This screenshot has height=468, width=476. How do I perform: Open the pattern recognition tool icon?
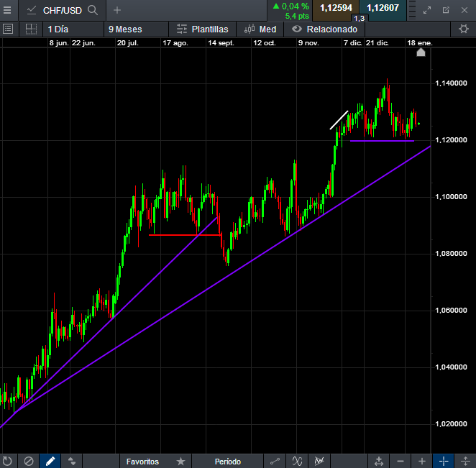[319, 462]
